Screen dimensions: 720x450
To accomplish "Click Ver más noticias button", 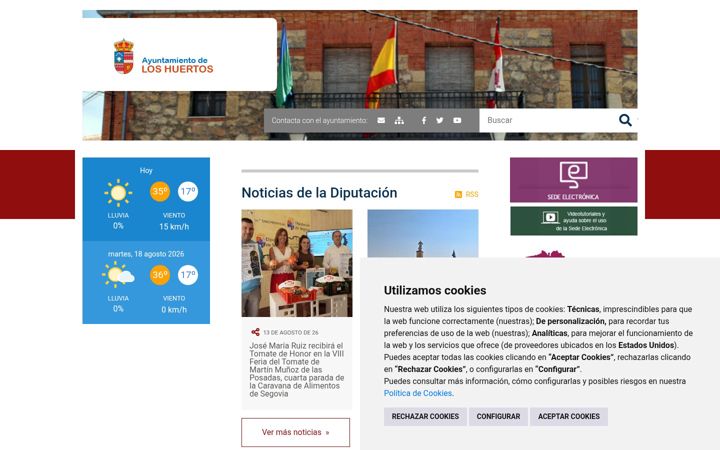I will 295,432.
